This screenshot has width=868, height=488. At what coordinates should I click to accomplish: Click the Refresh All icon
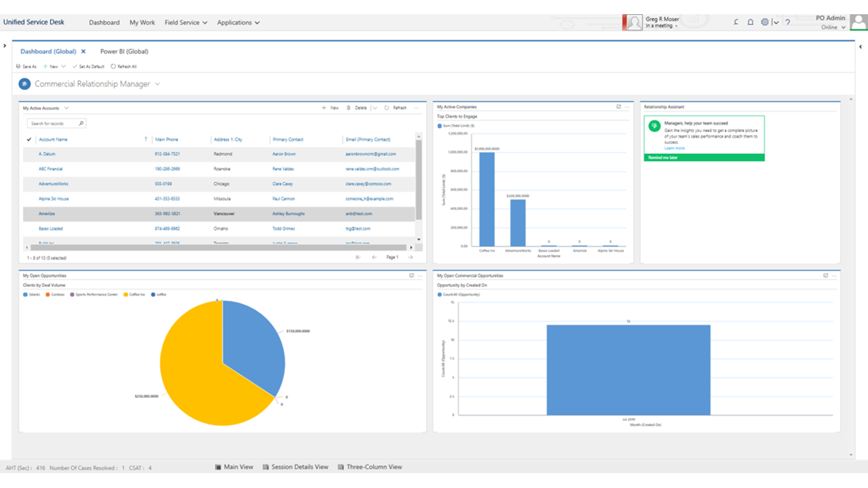pos(113,66)
